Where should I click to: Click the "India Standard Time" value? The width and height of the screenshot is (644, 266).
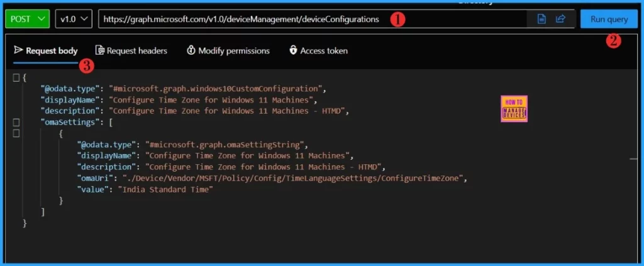pos(165,189)
